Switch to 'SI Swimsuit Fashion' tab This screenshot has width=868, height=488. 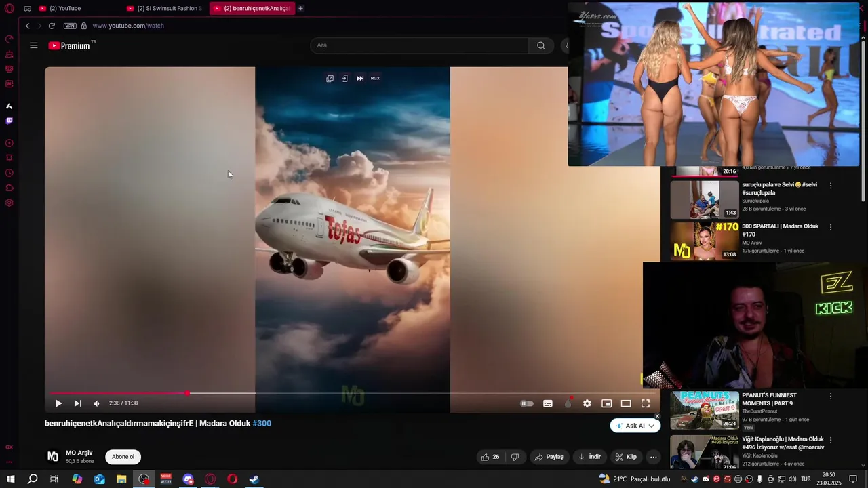(165, 9)
